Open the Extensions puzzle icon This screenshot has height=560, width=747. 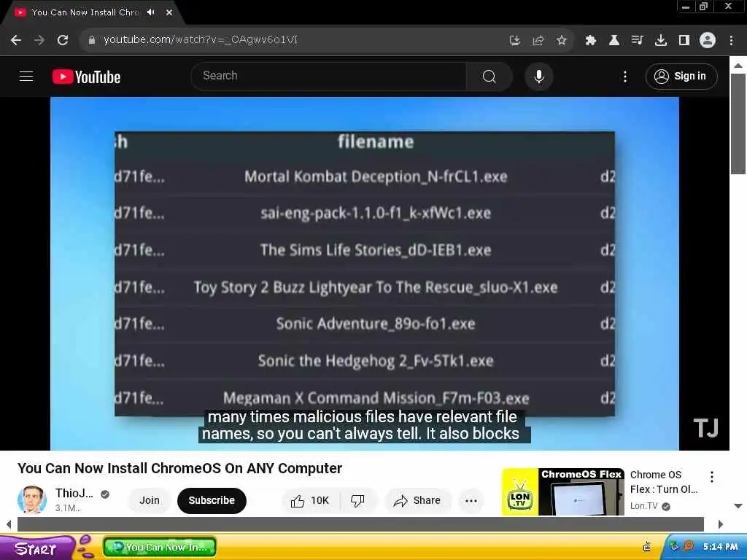[591, 41]
